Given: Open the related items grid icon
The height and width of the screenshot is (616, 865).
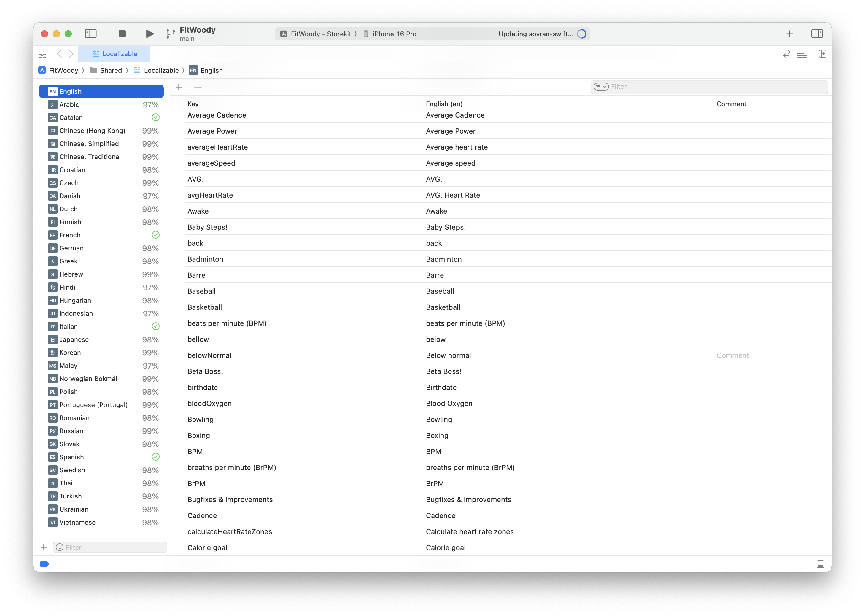Looking at the screenshot, I should pos(42,54).
